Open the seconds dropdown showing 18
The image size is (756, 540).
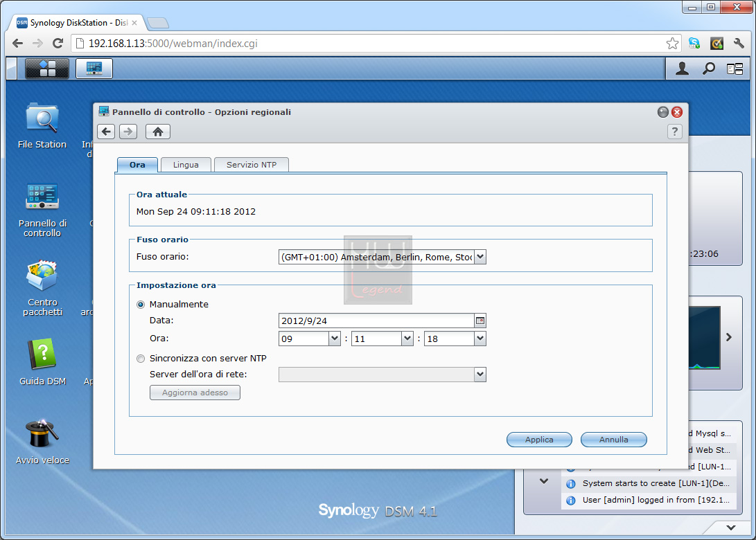pos(480,339)
